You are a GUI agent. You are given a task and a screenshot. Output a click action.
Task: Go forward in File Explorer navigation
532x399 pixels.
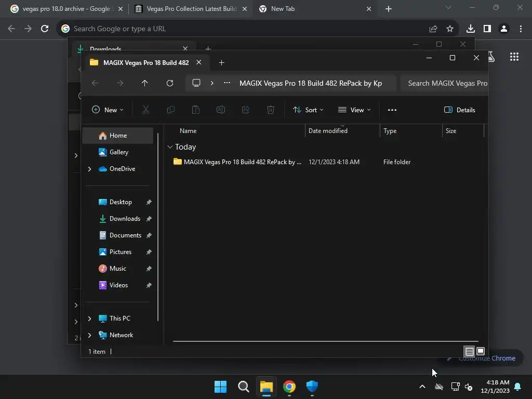coord(120,83)
